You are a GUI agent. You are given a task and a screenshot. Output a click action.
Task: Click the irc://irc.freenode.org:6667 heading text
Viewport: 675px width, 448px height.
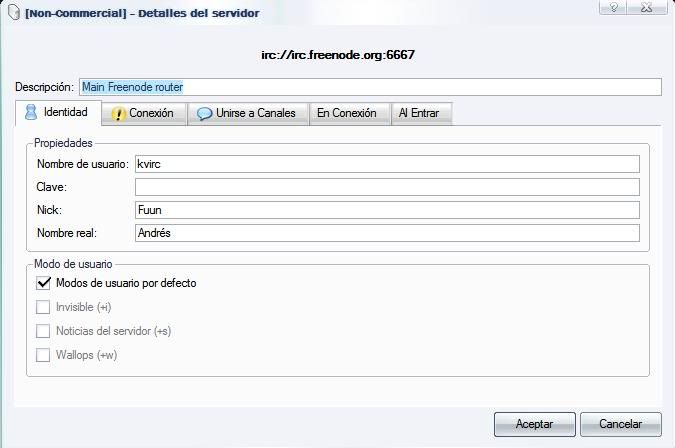[338, 55]
